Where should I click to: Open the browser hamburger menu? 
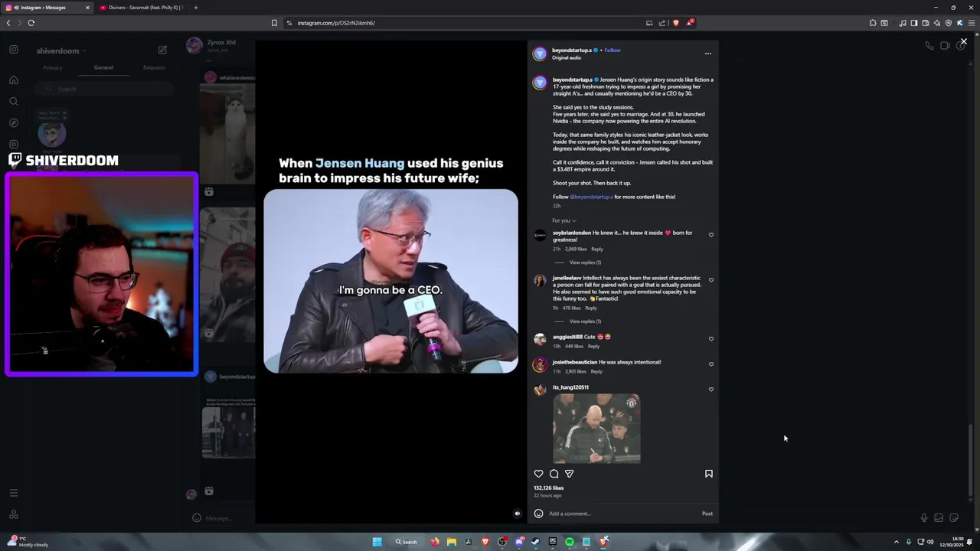pyautogui.click(x=972, y=23)
